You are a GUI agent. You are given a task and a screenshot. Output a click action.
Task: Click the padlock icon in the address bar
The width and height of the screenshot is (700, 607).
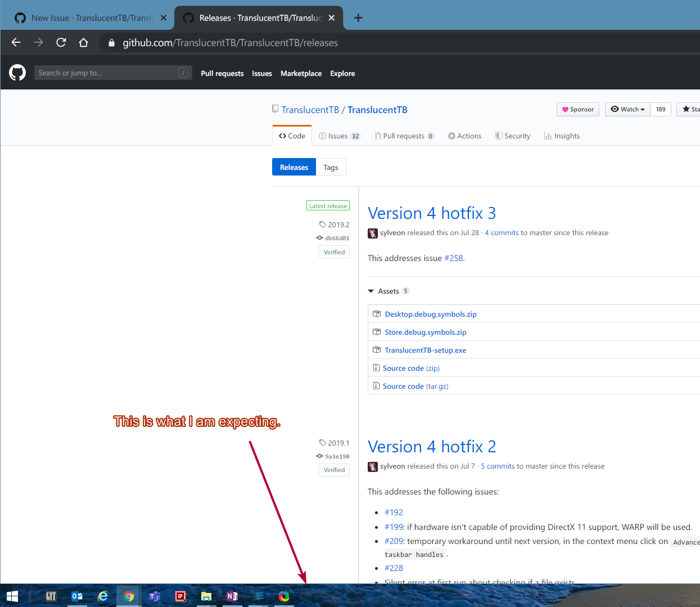(x=111, y=42)
